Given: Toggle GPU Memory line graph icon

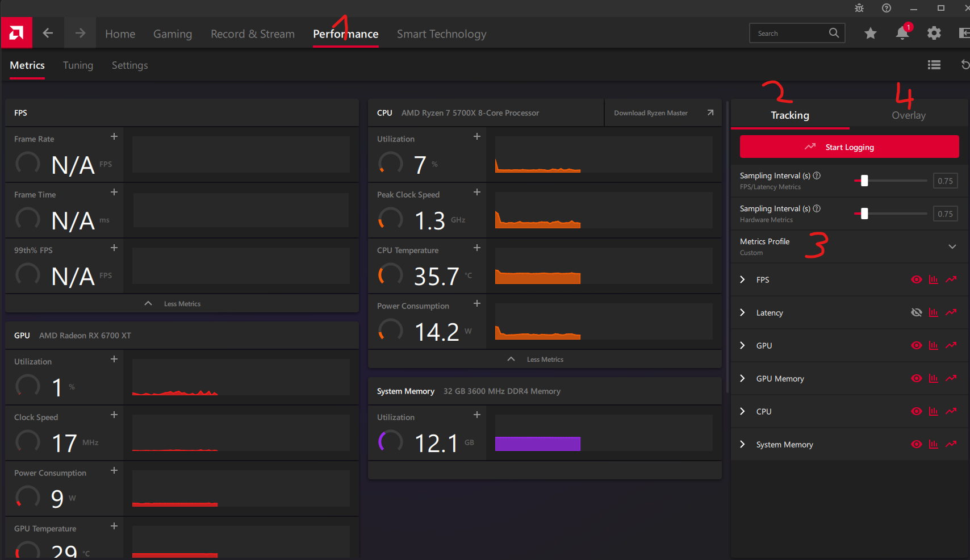Looking at the screenshot, I should (x=951, y=378).
